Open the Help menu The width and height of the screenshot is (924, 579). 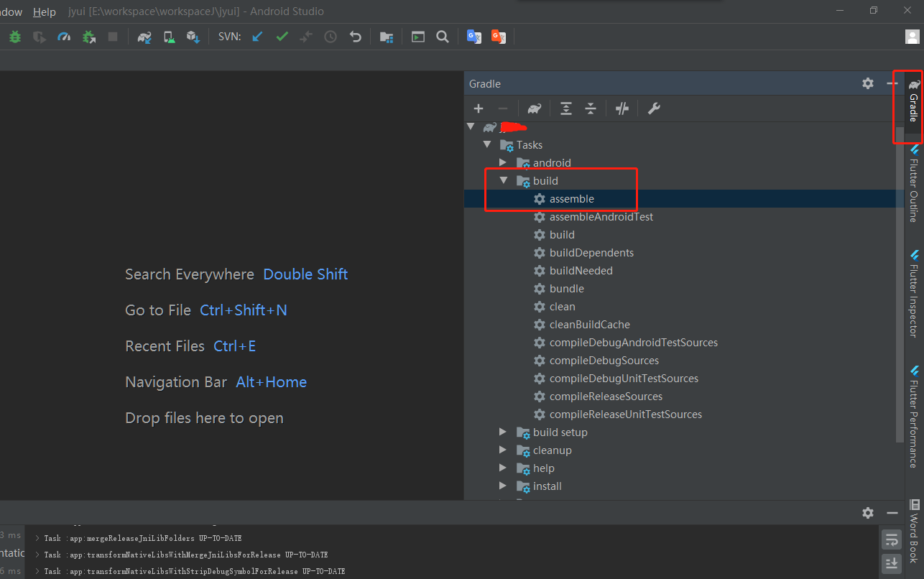pyautogui.click(x=44, y=11)
